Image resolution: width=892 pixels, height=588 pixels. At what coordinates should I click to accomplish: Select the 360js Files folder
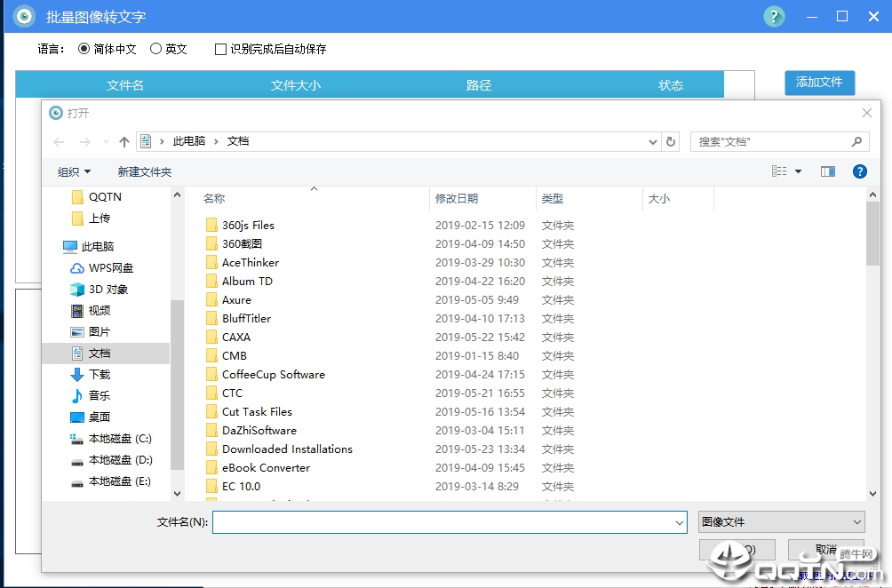click(248, 226)
